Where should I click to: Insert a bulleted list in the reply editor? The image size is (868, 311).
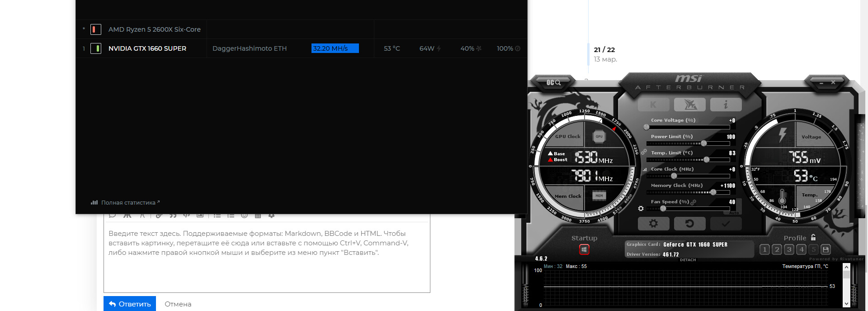[x=217, y=215]
